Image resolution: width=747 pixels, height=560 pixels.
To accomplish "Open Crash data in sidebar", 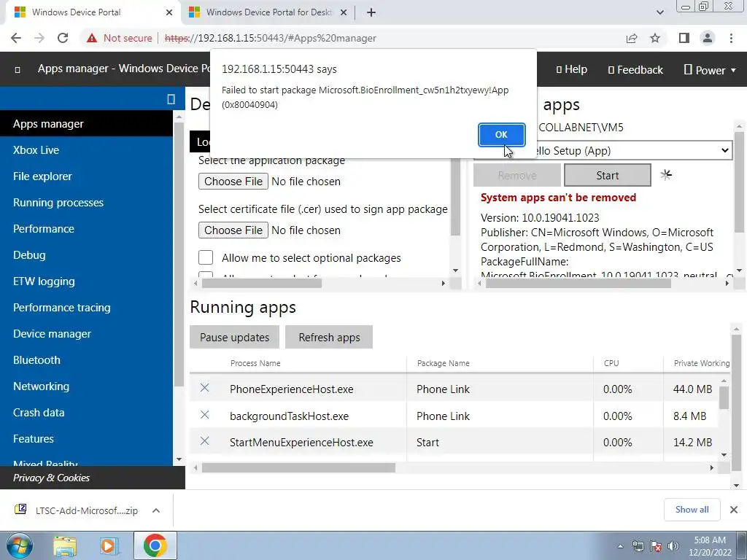I will pyautogui.click(x=86, y=413).
